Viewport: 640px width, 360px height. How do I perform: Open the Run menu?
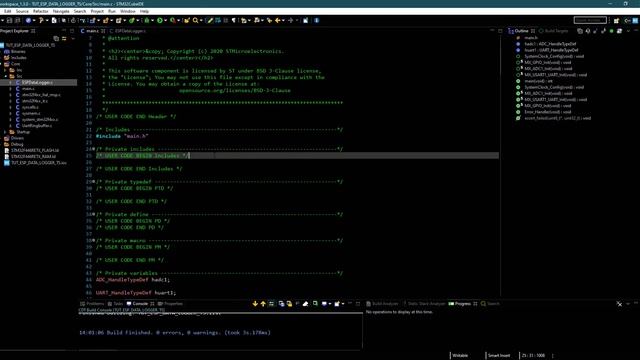tap(112, 11)
